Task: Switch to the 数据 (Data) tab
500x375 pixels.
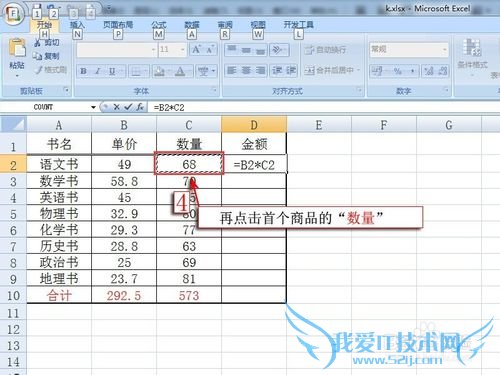Action: pyautogui.click(x=192, y=25)
